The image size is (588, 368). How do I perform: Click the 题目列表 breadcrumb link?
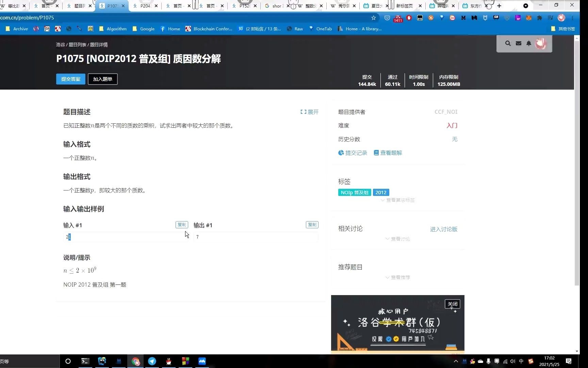click(77, 45)
